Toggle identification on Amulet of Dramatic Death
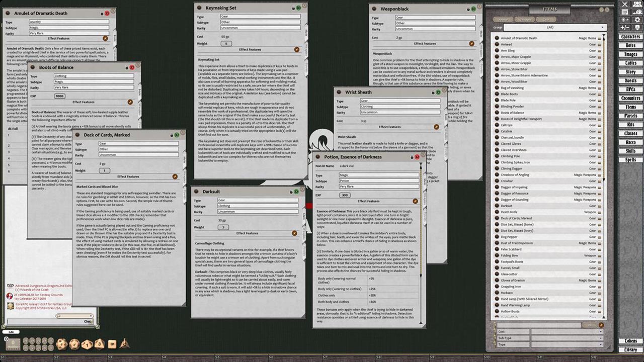 pos(107,14)
